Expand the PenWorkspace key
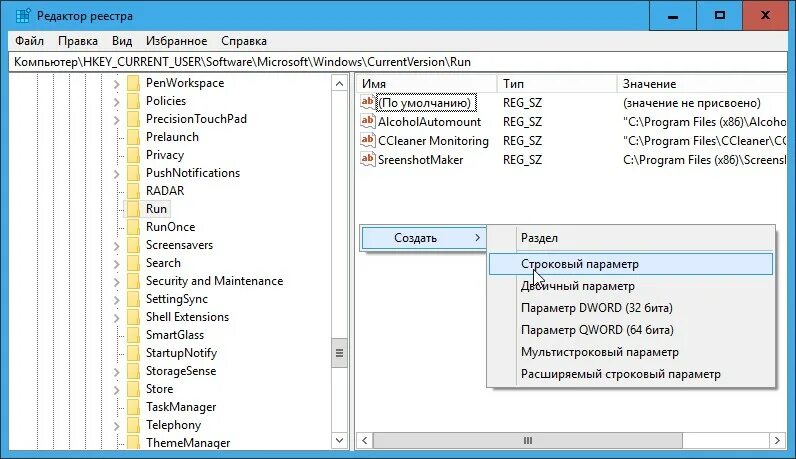Image resolution: width=796 pixels, height=459 pixels. 116,84
